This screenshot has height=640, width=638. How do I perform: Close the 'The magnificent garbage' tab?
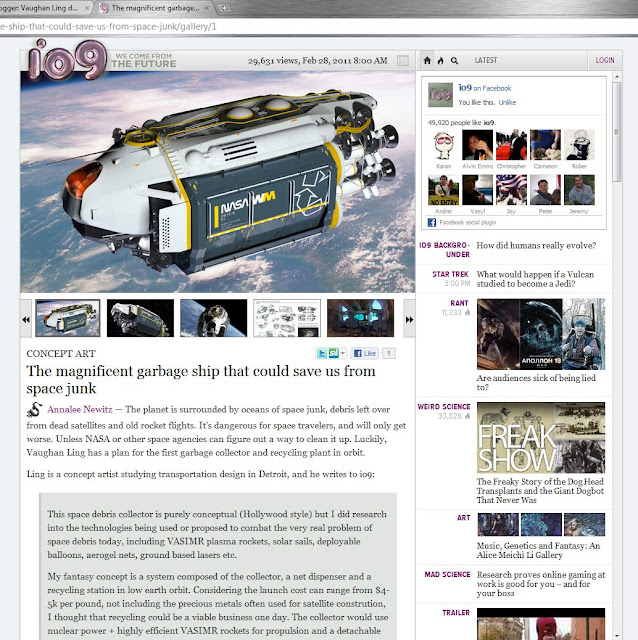[x=207, y=8]
